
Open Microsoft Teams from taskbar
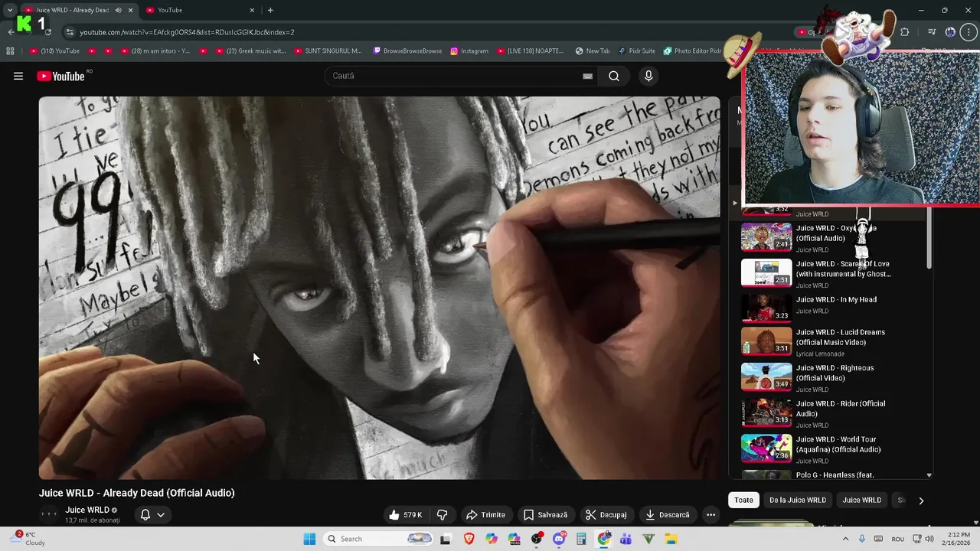click(626, 539)
